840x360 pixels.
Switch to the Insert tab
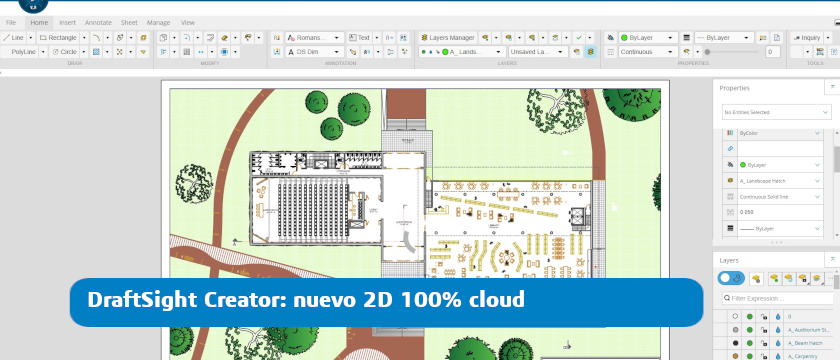(x=68, y=22)
